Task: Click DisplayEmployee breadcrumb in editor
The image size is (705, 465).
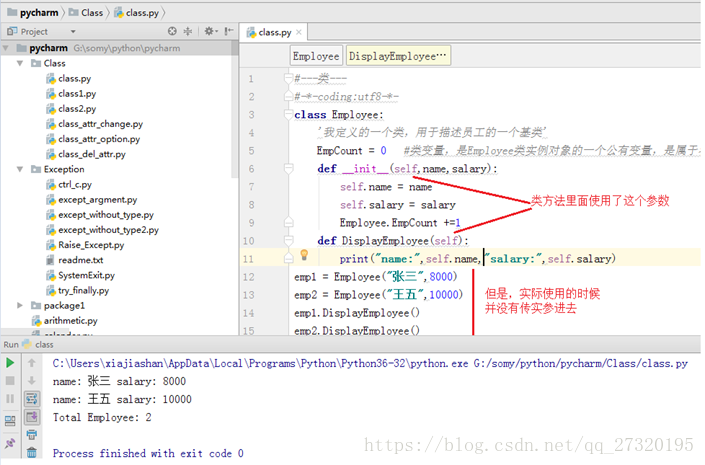Action: click(x=398, y=56)
